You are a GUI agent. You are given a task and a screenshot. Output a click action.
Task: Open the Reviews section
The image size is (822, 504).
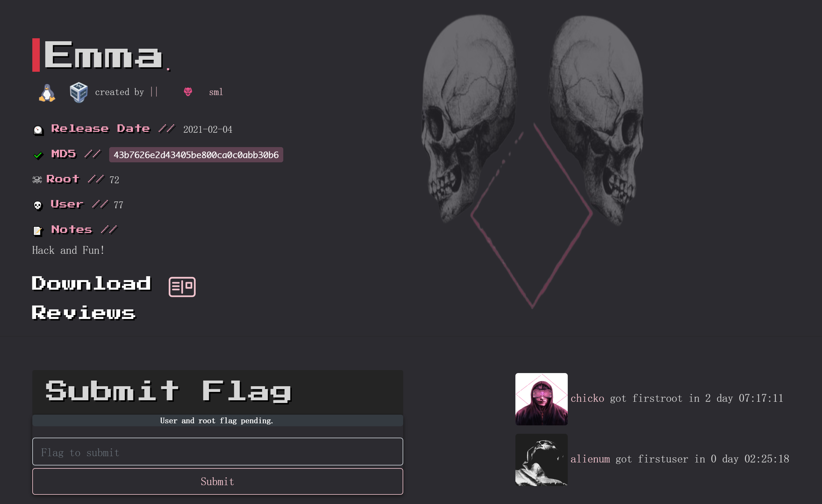pyautogui.click(x=84, y=313)
